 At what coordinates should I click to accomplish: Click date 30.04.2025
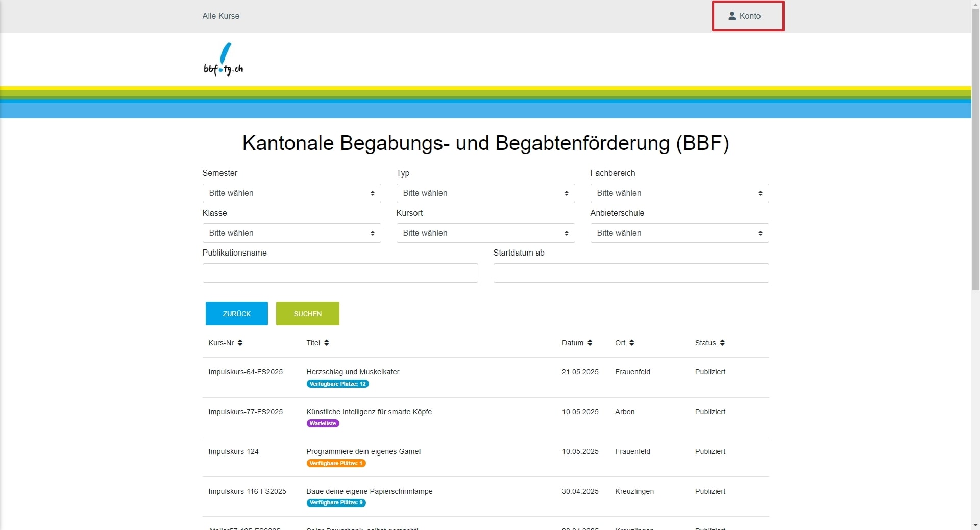click(x=580, y=491)
